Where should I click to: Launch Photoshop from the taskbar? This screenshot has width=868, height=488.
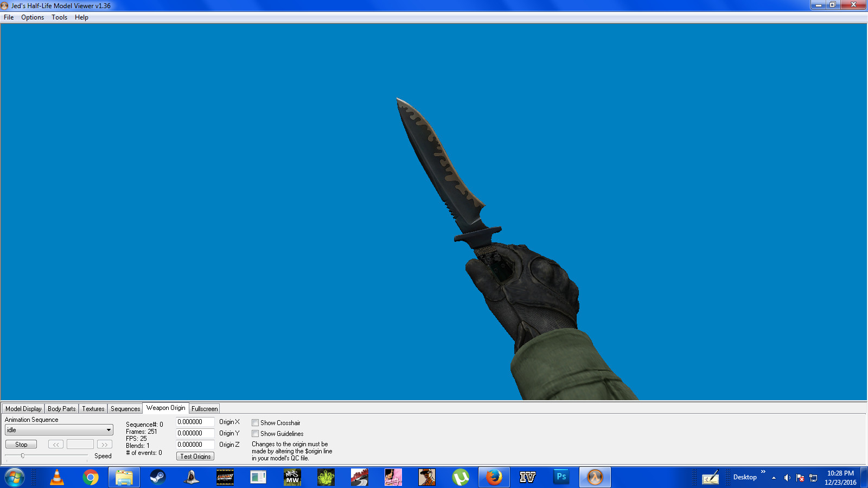561,478
